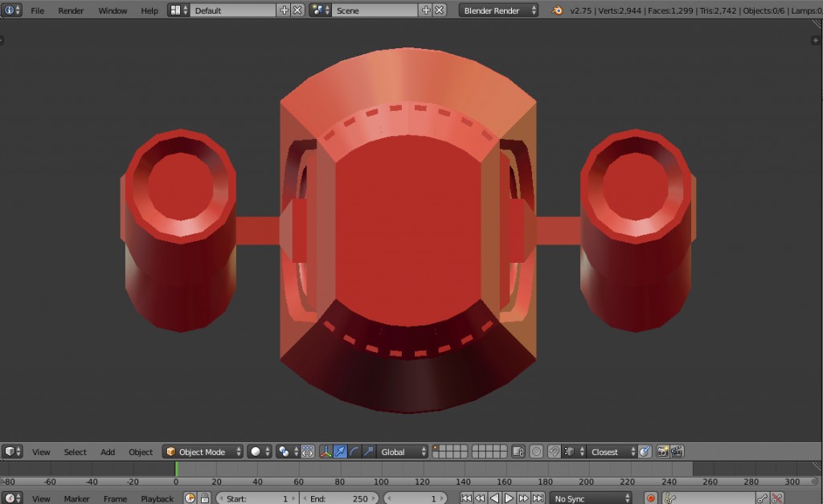The height and width of the screenshot is (504, 823).
Task: Open the Object Mode dropdown
Action: (x=203, y=451)
